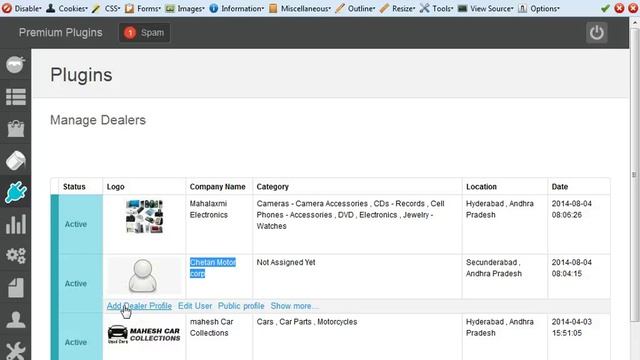
Task: Click the Secunderabad, Andhra Pradesh location
Action: (494, 268)
